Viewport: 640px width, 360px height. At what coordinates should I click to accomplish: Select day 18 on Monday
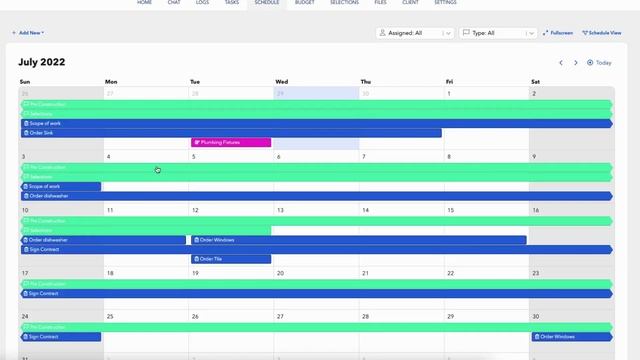110,273
